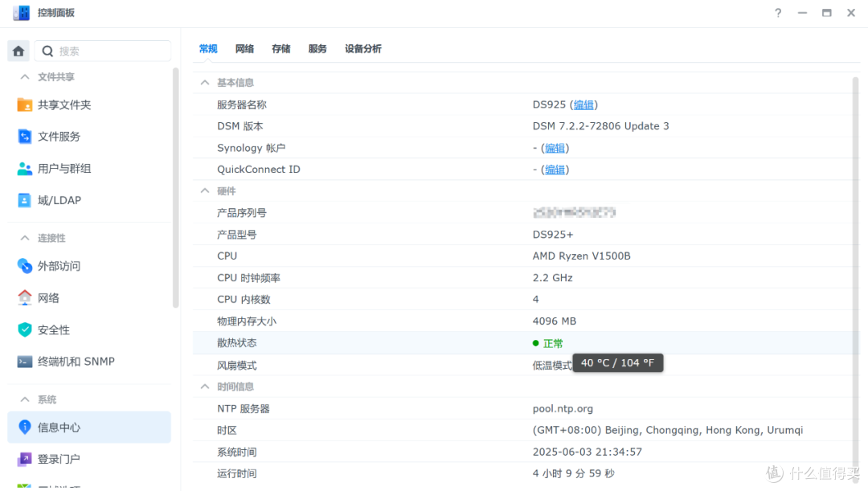Open Network (网络) sidebar icon
The height and width of the screenshot is (491, 868).
click(24, 298)
